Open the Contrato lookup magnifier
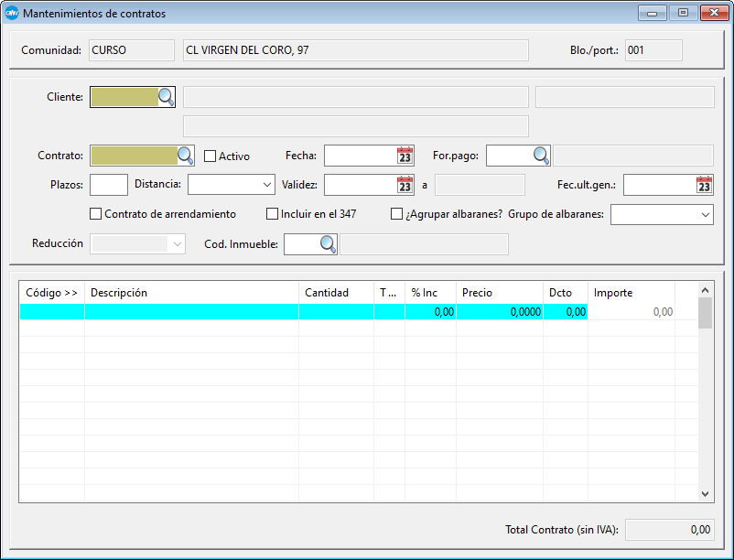Image resolution: width=734 pixels, height=560 pixels. pyautogui.click(x=185, y=156)
